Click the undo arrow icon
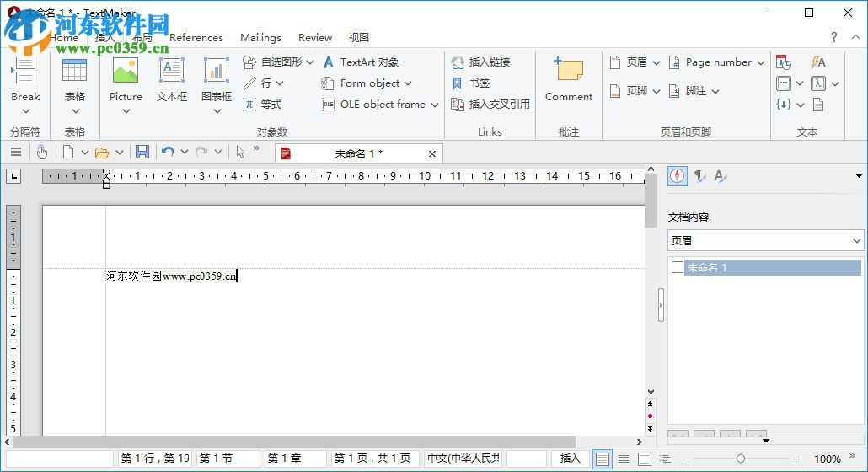868x472 pixels. tap(168, 152)
